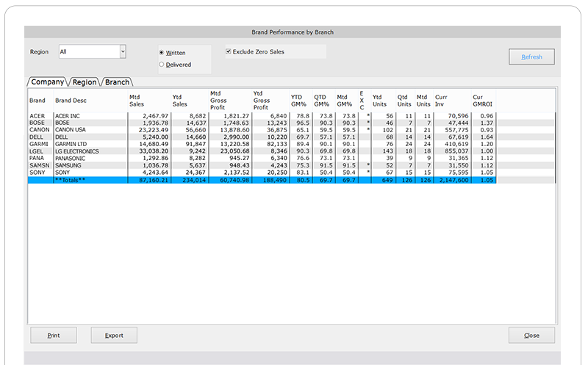Click ACER INC brand description
Viewport: 588px width, 365px height.
click(x=68, y=116)
